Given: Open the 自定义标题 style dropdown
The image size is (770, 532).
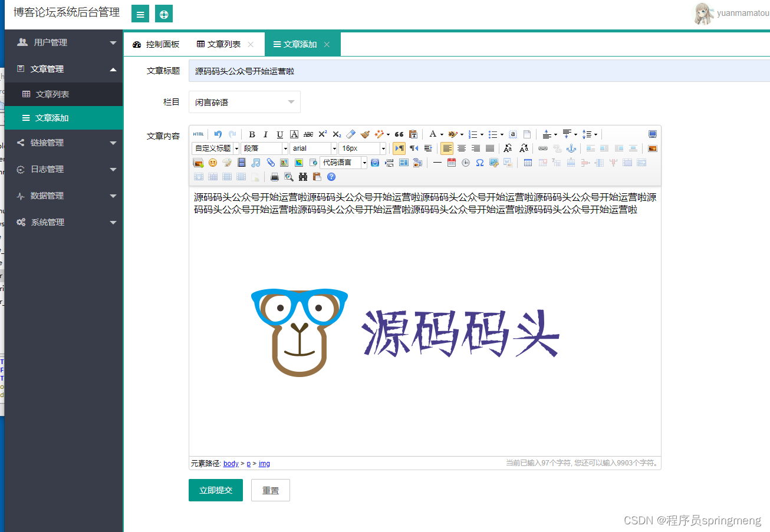Looking at the screenshot, I should pos(216,148).
